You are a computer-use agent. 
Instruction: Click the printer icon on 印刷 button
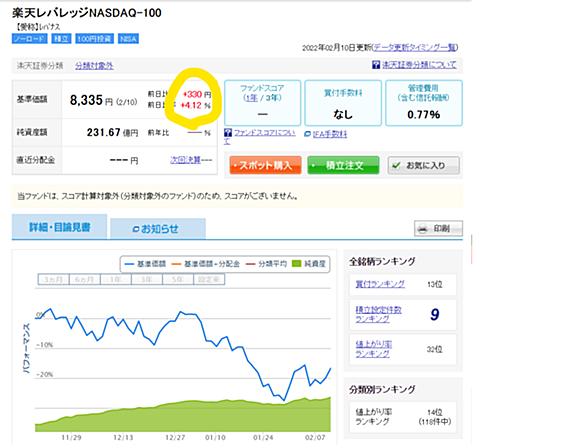(x=423, y=229)
